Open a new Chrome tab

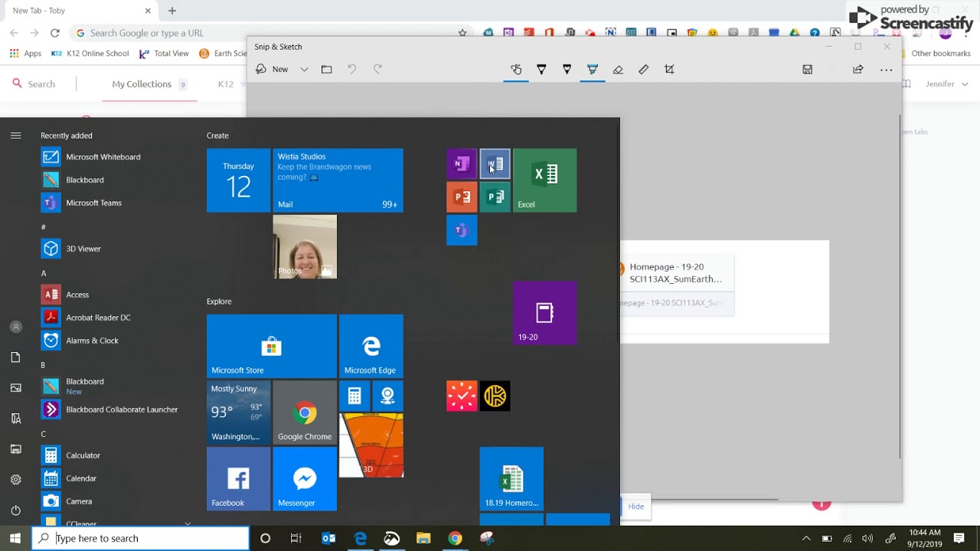tap(172, 11)
